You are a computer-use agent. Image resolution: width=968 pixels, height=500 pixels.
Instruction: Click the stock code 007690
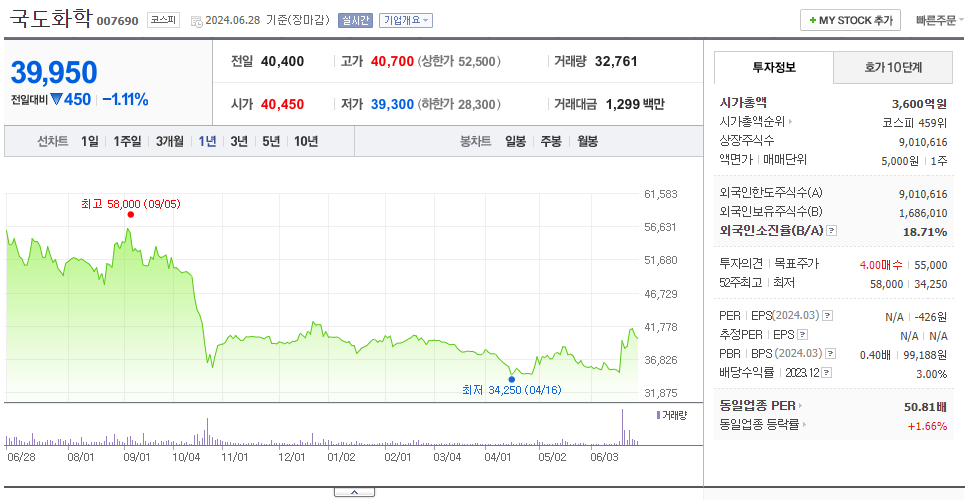pos(118,22)
